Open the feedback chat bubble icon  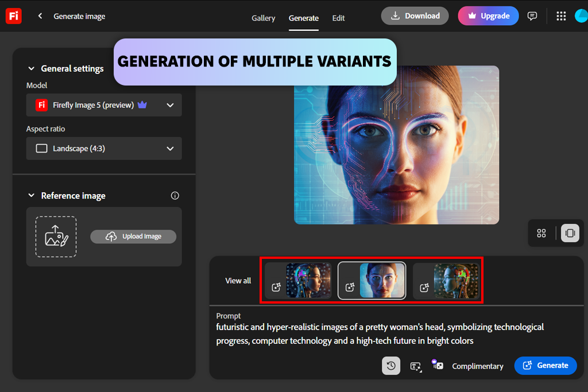coord(532,16)
